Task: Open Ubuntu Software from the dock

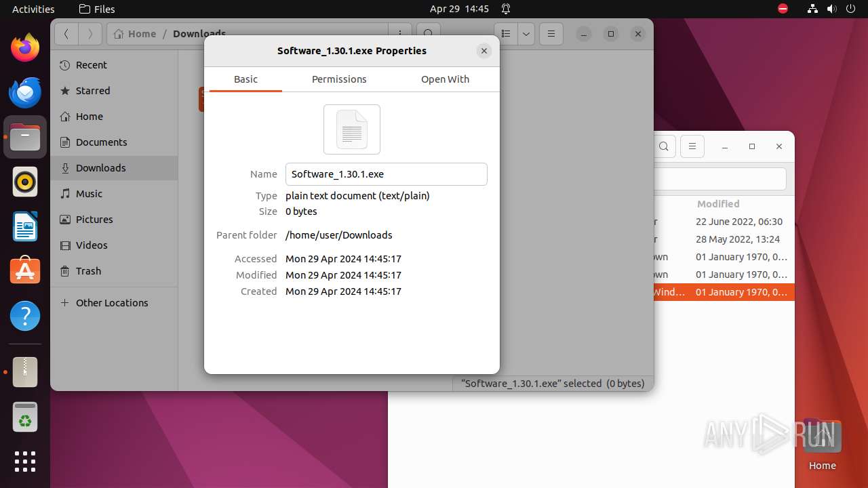Action: 25,271
